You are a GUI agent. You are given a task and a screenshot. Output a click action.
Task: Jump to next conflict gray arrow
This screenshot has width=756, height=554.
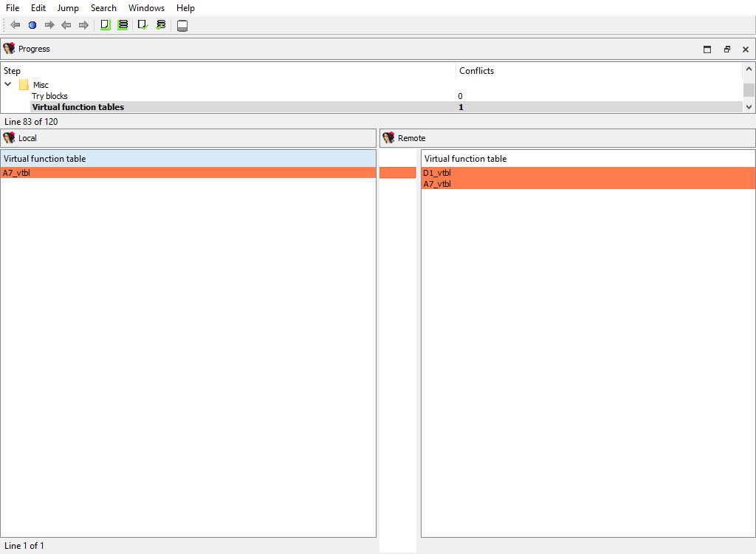click(83, 24)
